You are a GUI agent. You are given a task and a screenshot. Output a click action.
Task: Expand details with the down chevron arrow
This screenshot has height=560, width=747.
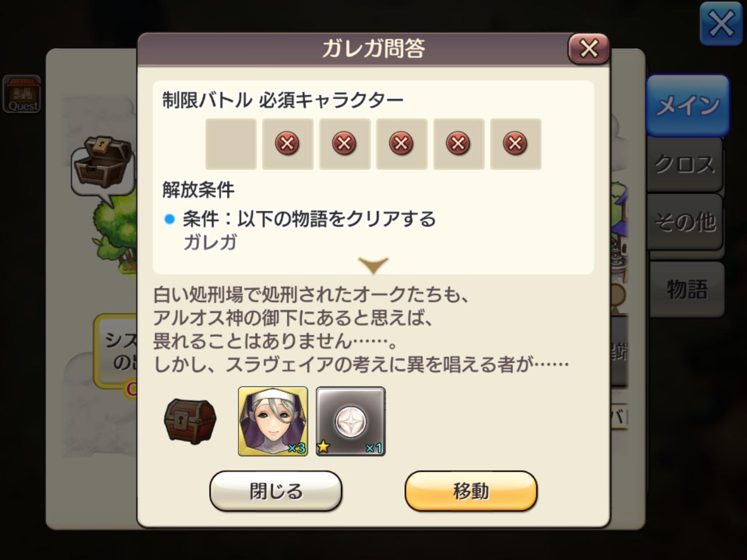click(x=373, y=265)
